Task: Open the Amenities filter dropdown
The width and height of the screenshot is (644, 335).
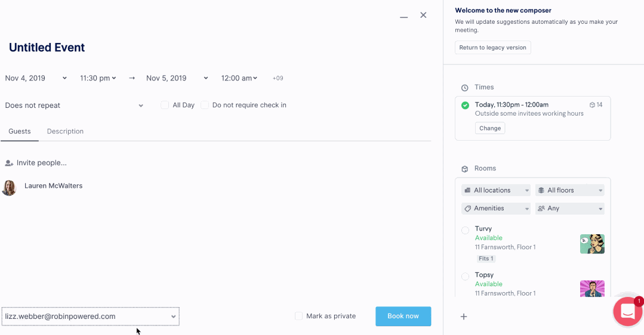Action: (496, 208)
